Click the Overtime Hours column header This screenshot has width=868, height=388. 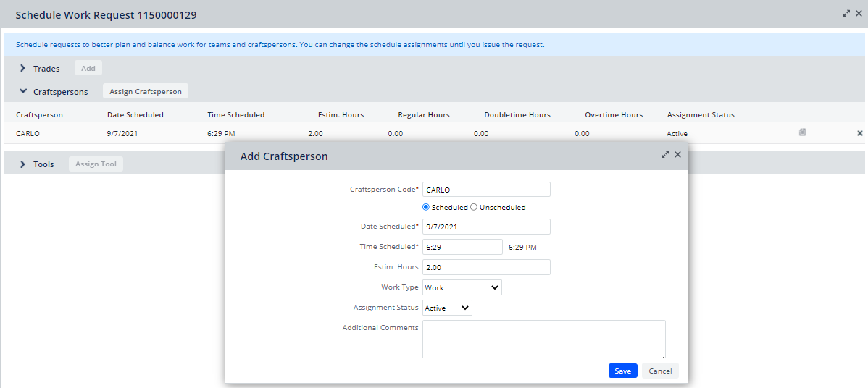(614, 115)
